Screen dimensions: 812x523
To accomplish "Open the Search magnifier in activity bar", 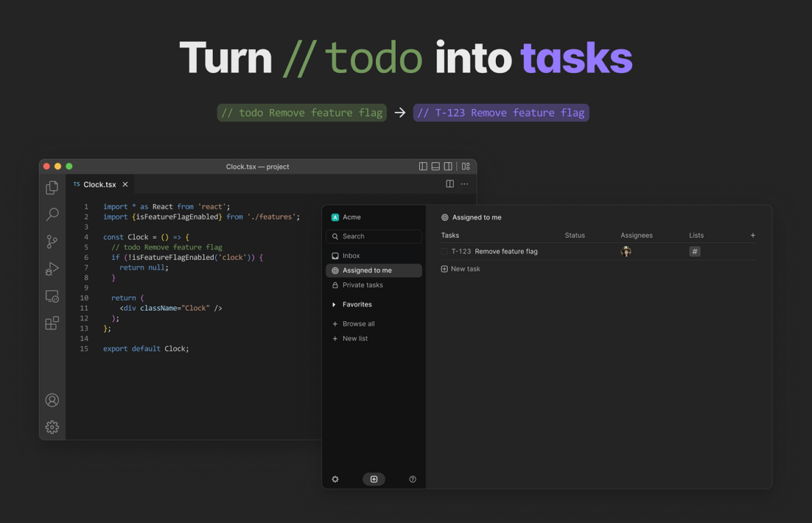I will tap(52, 215).
